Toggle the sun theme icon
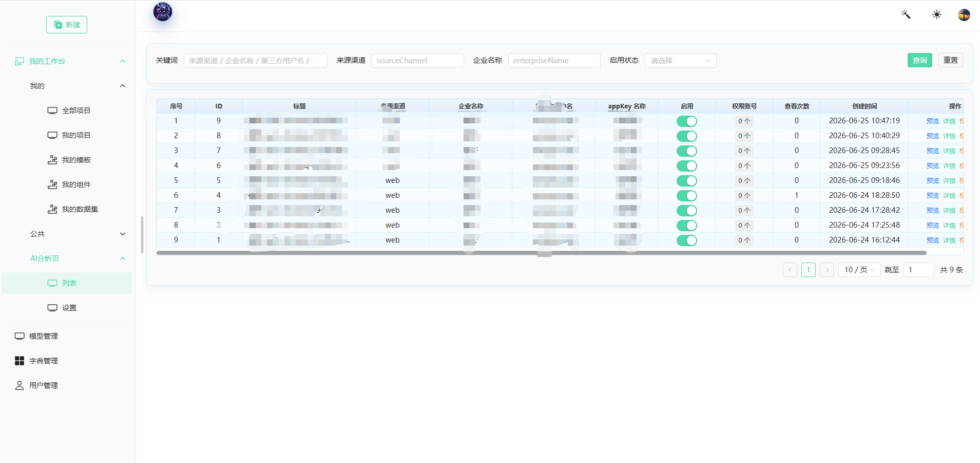The width and height of the screenshot is (980, 463). tap(937, 14)
